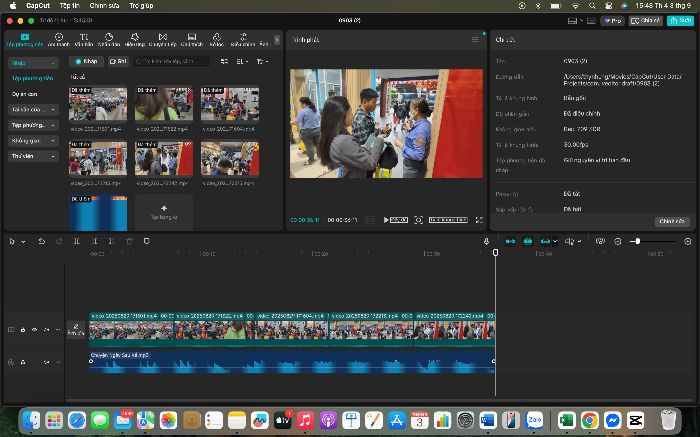700x437 pixels.
Task: Toggle clip linkage button
Action: click(545, 241)
